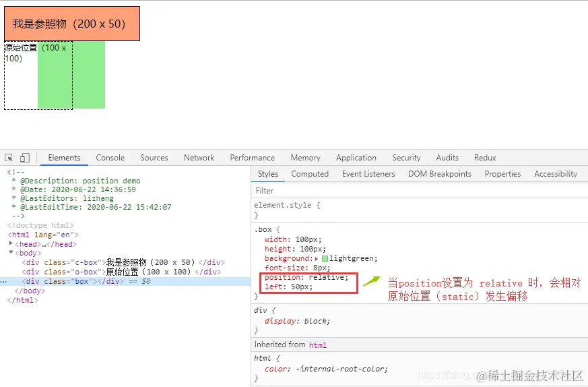The width and height of the screenshot is (588, 387).
Task: Click the .box selector text
Action: [263, 229]
